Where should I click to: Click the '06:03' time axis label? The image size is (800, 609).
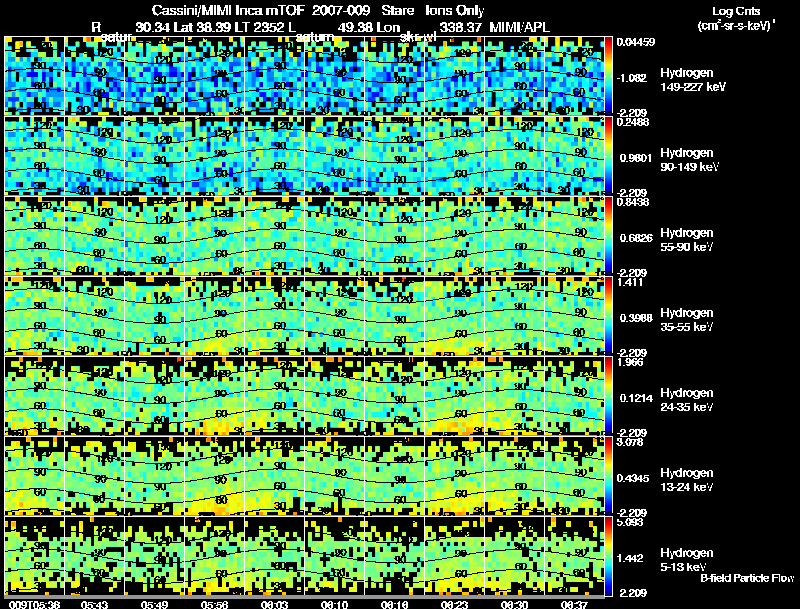[x=275, y=604]
